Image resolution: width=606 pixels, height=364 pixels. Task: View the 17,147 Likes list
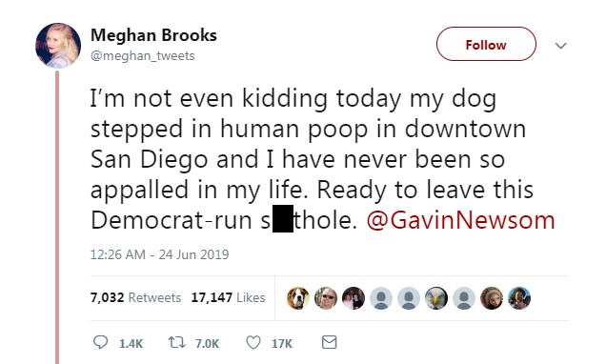(228, 297)
